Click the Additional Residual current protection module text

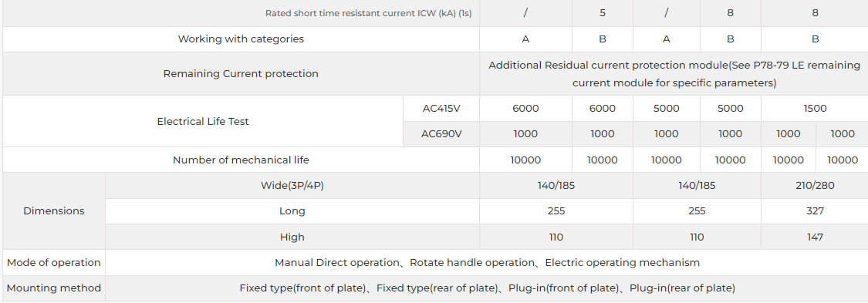[674, 74]
